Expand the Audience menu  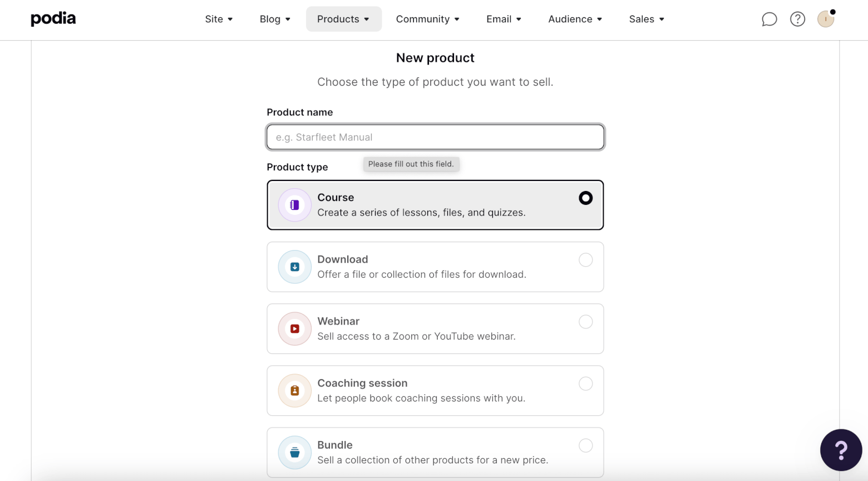(575, 19)
